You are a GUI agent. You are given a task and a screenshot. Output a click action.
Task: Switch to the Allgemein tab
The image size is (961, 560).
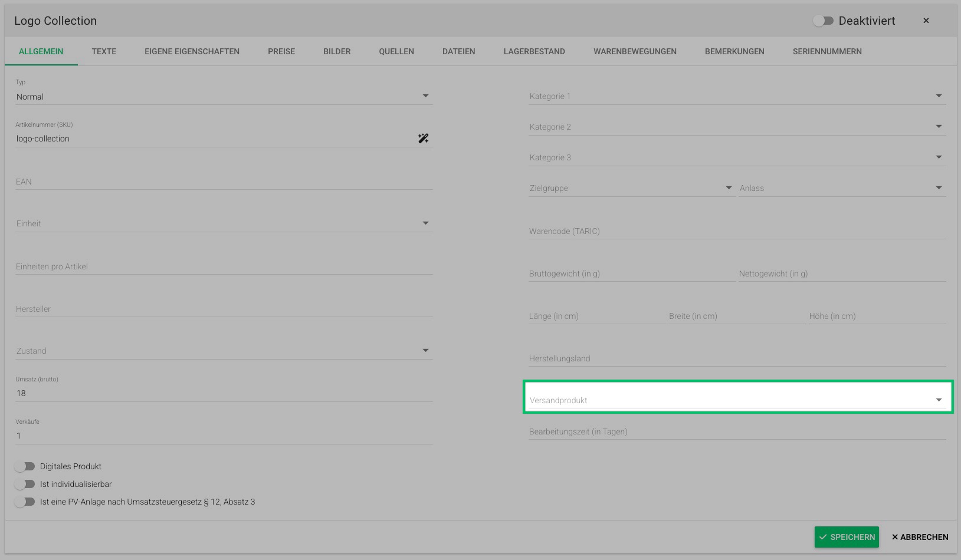pyautogui.click(x=41, y=51)
